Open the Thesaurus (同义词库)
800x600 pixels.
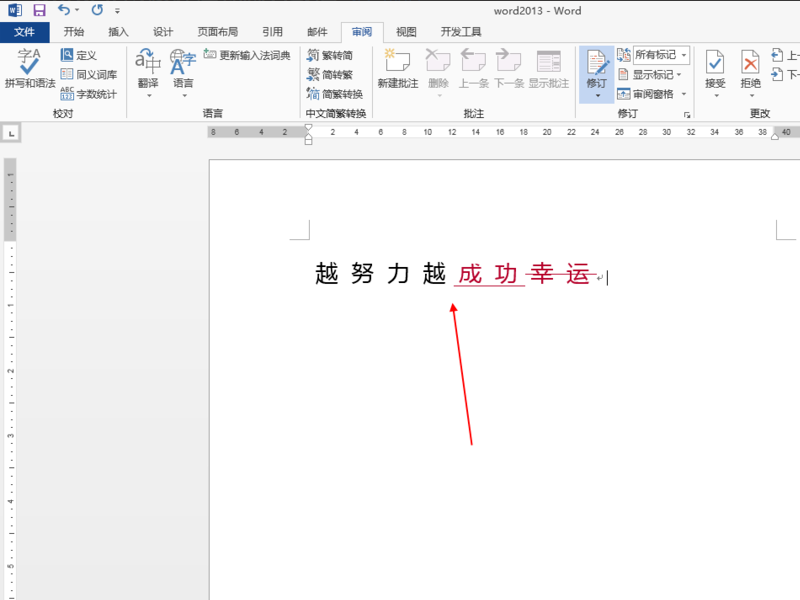(88, 75)
